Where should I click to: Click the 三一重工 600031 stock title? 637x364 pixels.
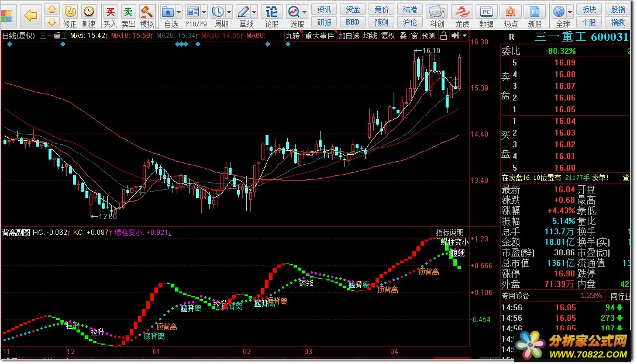point(582,37)
